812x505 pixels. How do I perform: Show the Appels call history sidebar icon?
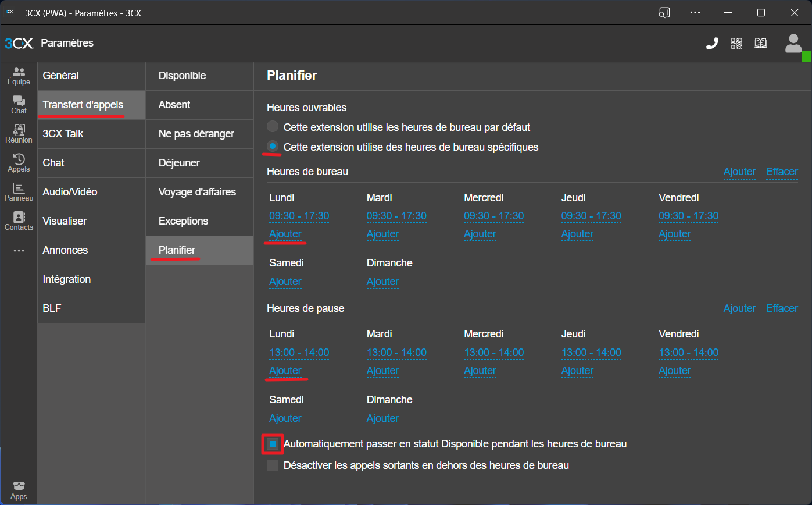(19, 163)
